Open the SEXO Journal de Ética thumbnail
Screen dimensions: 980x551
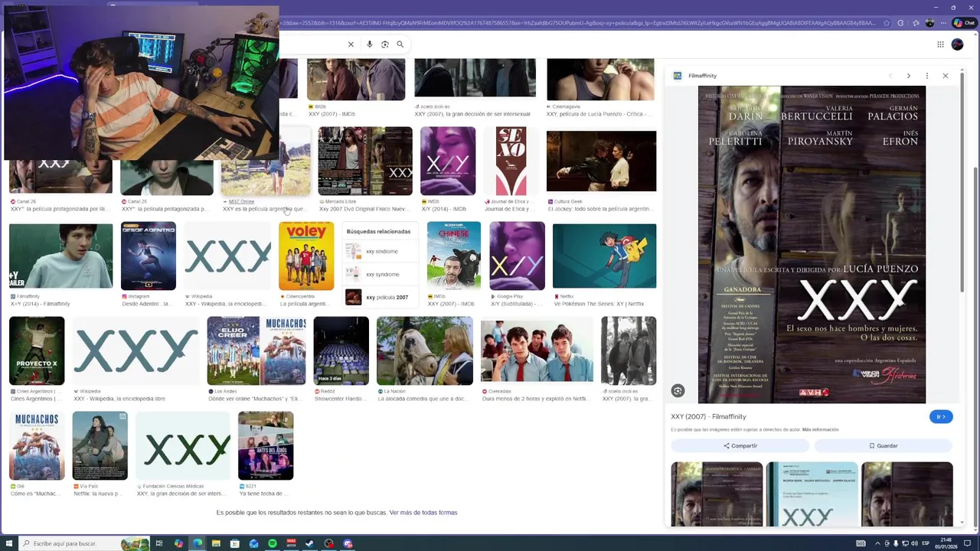511,161
